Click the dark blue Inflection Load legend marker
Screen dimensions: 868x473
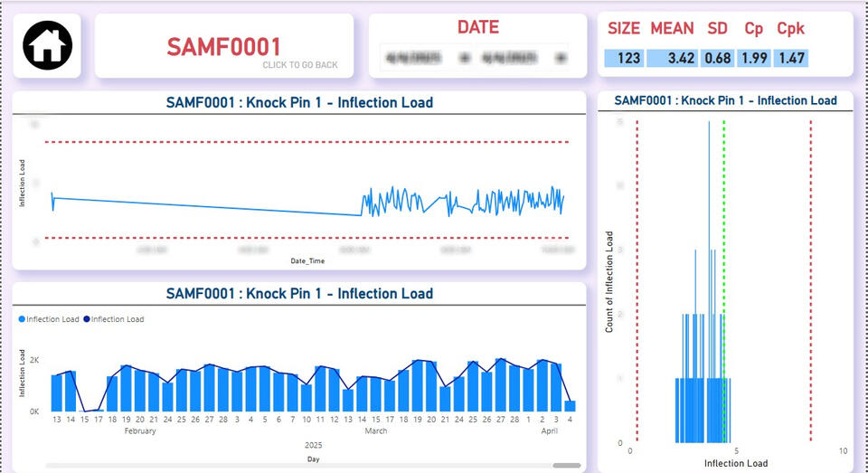pos(87,319)
